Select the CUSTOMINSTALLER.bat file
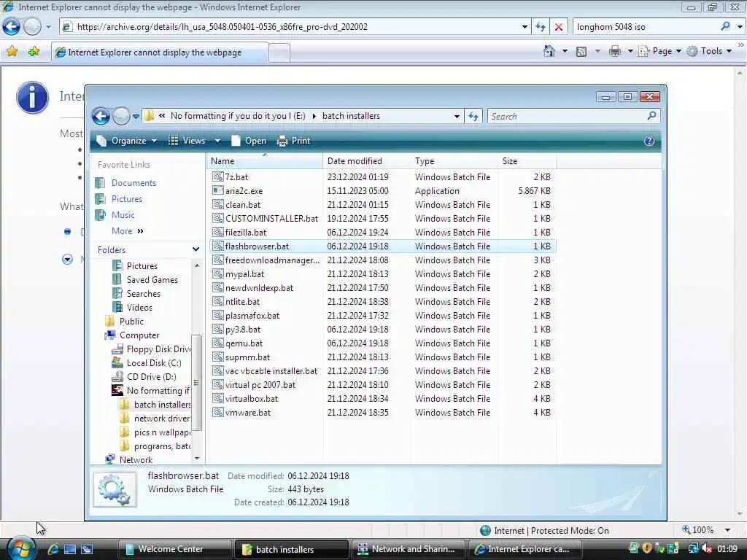 (x=271, y=218)
